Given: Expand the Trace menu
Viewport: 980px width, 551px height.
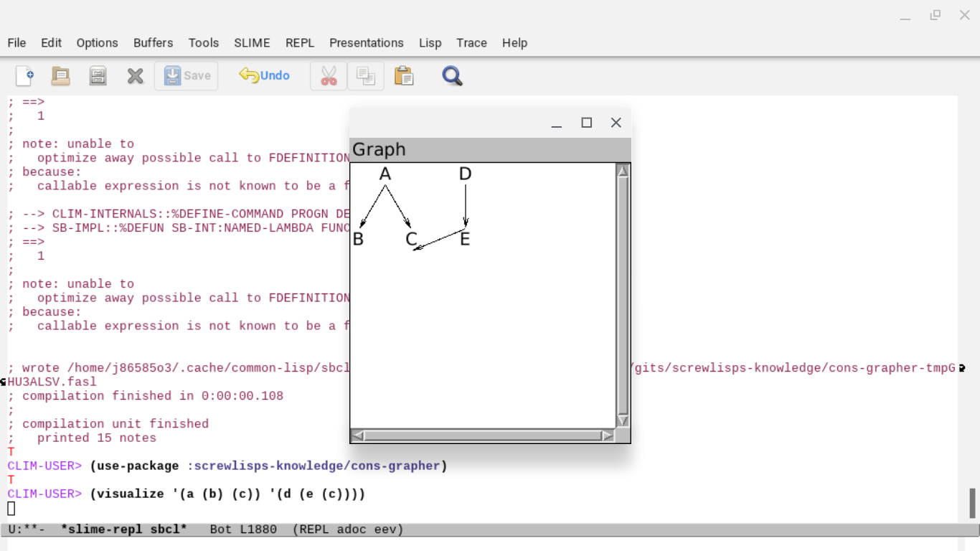Looking at the screenshot, I should click(471, 43).
